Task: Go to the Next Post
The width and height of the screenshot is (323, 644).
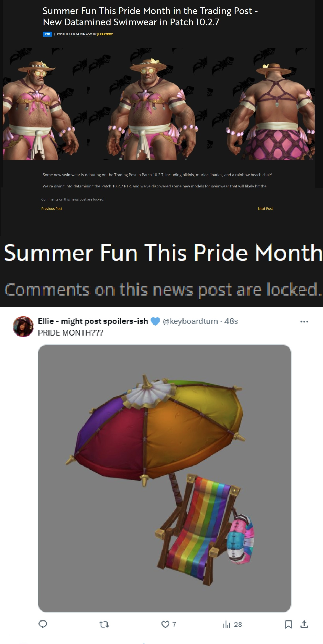Action: point(265,208)
